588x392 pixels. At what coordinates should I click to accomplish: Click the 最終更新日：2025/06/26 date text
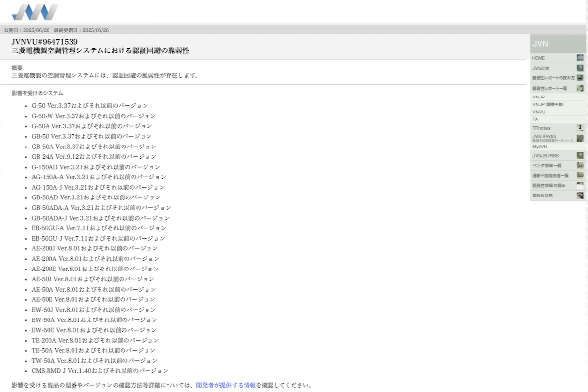pos(81,30)
